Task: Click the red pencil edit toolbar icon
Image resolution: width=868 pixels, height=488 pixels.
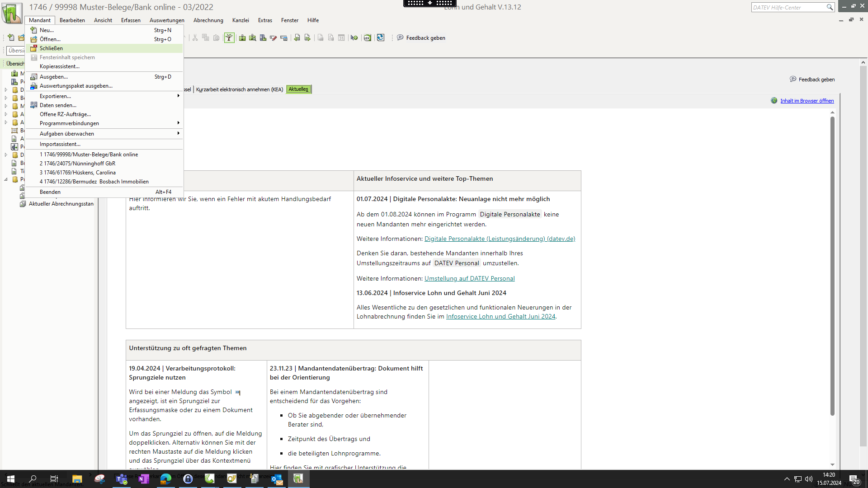Action: click(273, 38)
